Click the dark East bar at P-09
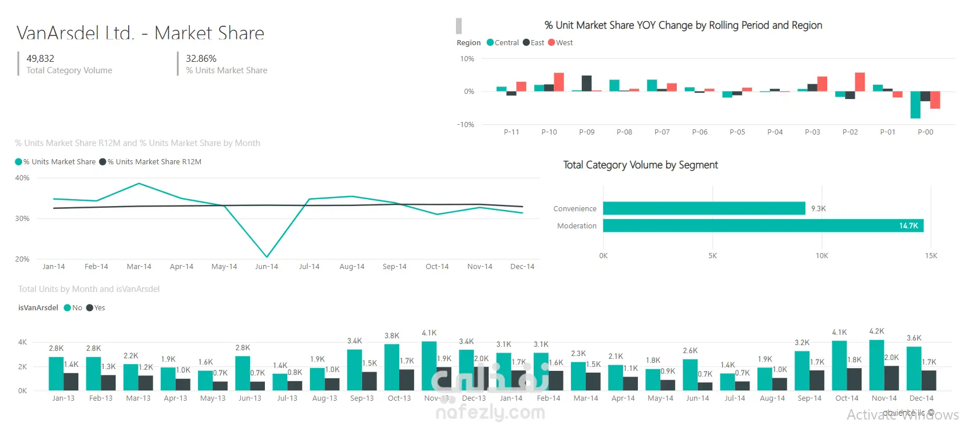The height and width of the screenshot is (423, 980). click(586, 84)
